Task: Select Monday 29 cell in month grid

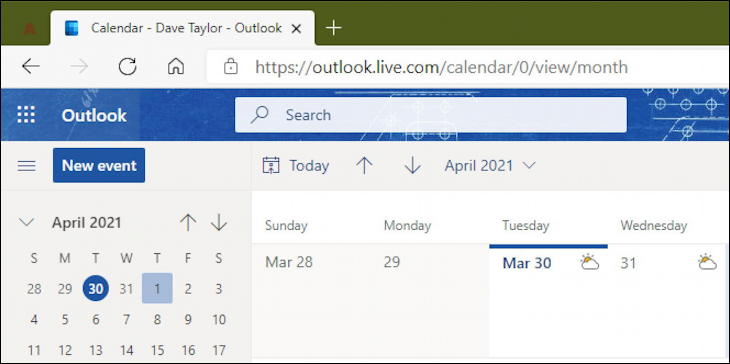Action: (430, 302)
